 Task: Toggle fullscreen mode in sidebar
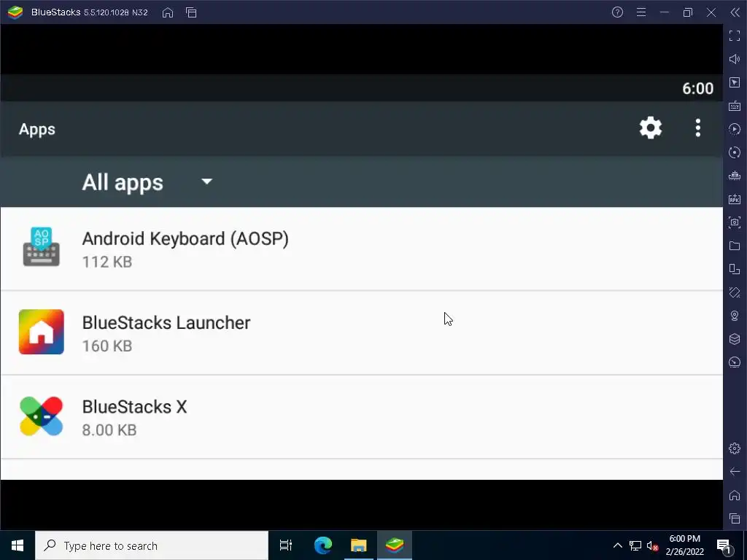tap(735, 36)
